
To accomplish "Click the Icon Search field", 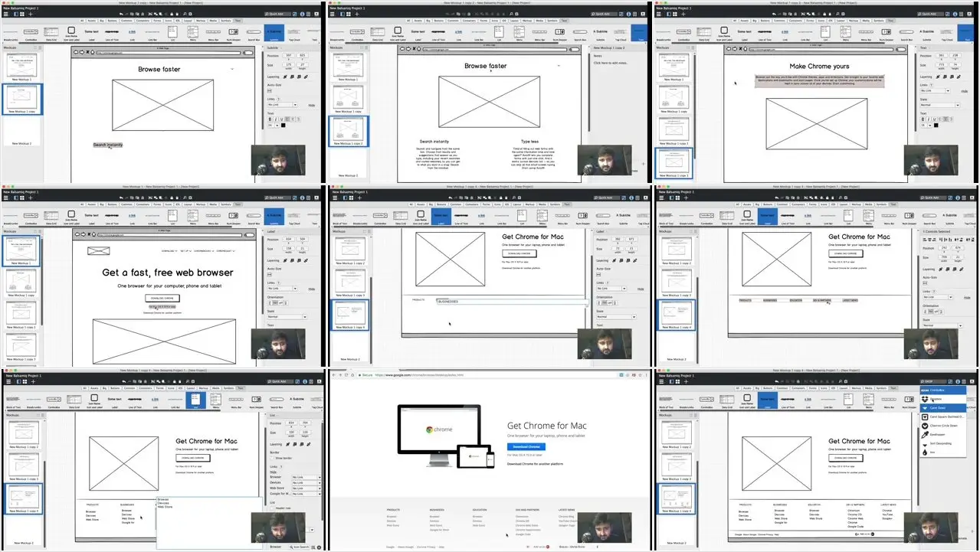I will pyautogui.click(x=300, y=547).
